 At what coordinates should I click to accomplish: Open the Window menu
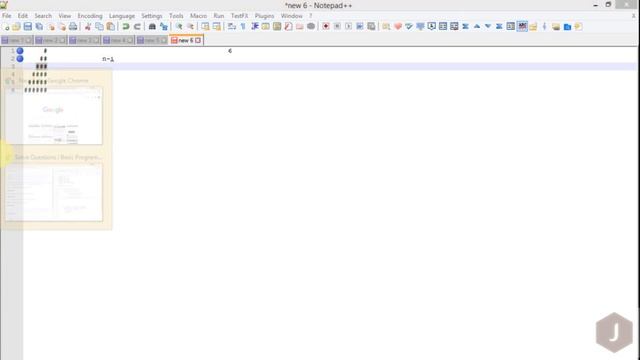291,16
